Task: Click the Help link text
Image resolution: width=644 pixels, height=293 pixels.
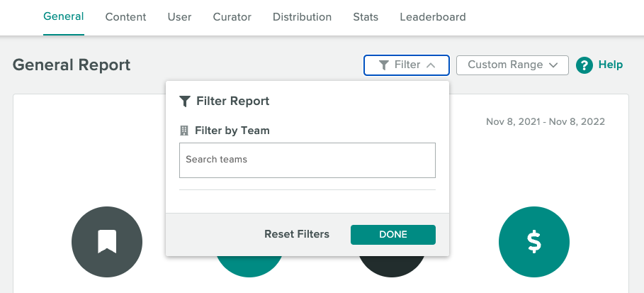Action: (x=610, y=65)
